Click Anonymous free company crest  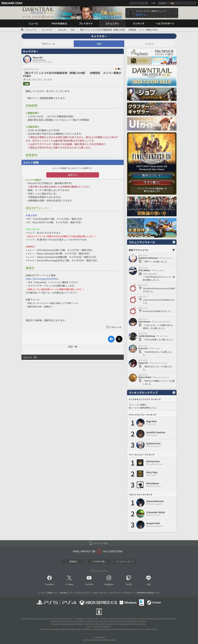[140, 463]
